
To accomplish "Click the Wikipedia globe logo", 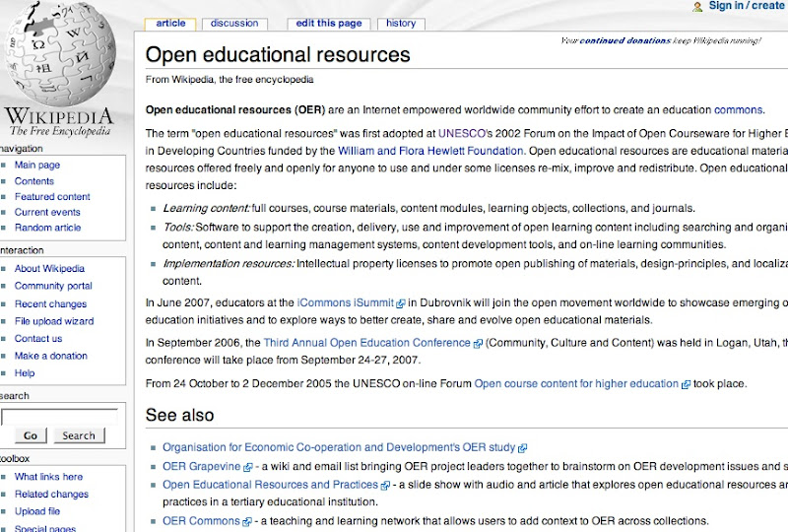I will (x=59, y=54).
